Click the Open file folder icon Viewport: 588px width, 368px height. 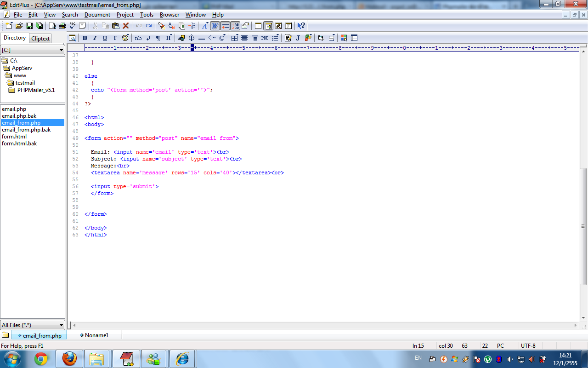[x=19, y=26]
